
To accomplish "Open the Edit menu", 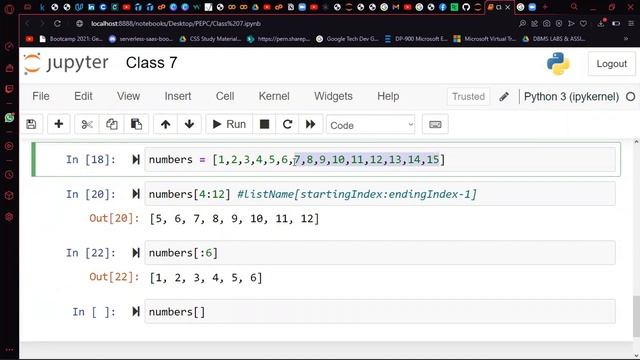I will point(83,96).
